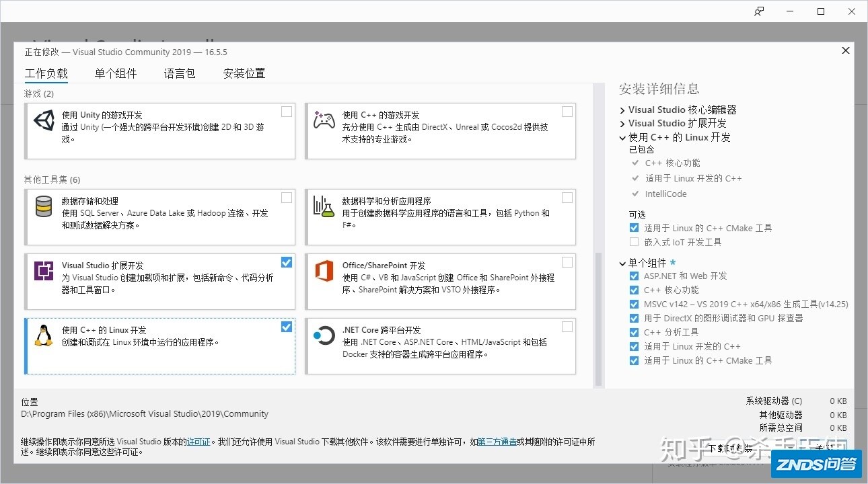The image size is (868, 484).
Task: Open the 许可证 link
Action: point(198,442)
